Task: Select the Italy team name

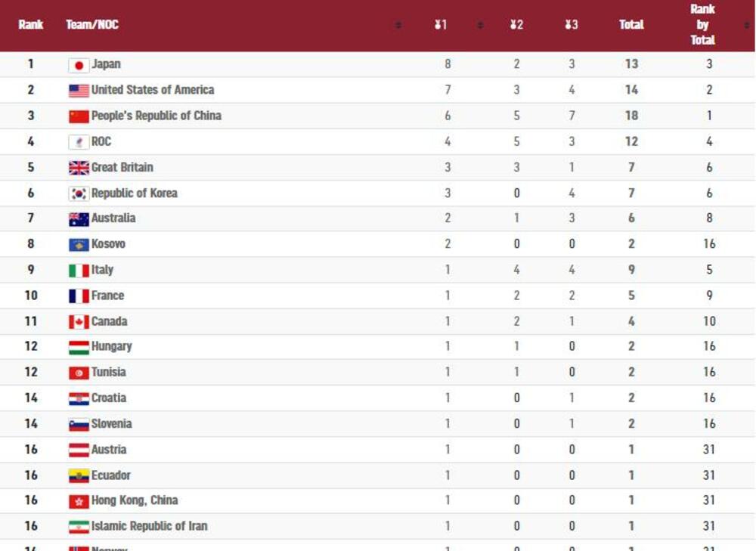Action: pos(102,270)
